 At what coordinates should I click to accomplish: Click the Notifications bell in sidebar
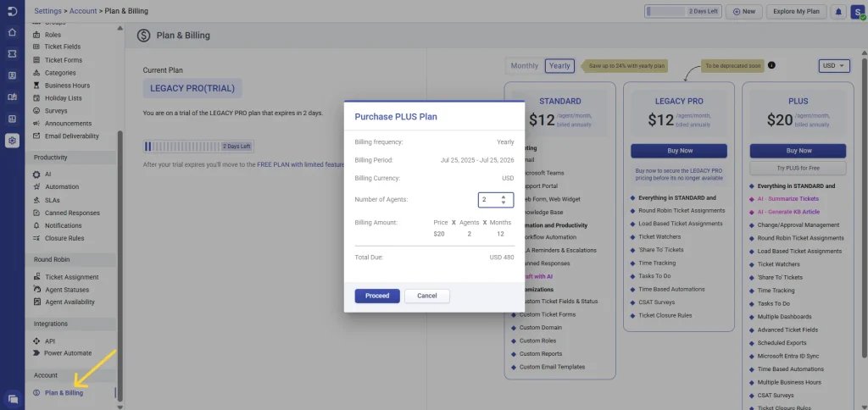pyautogui.click(x=36, y=225)
